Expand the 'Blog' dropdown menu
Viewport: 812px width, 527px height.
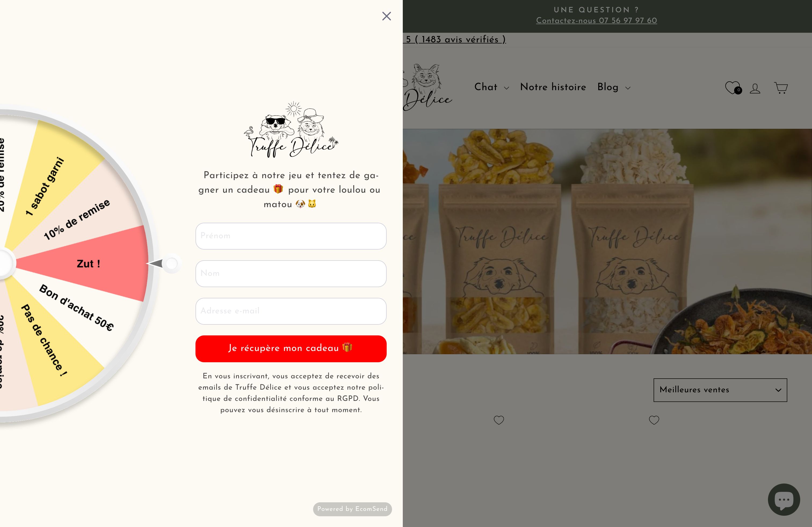614,87
